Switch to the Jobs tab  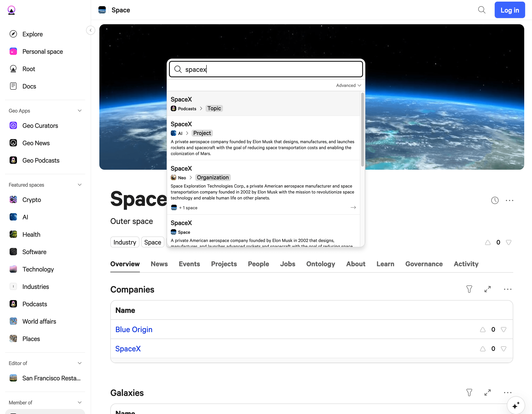288,264
